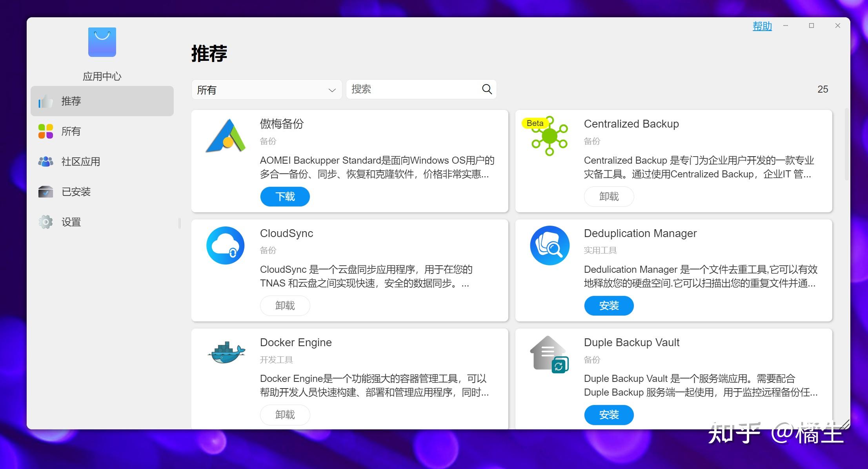Click the Beta badge on Centralized Backup
Image resolution: width=868 pixels, height=469 pixels.
click(x=535, y=123)
